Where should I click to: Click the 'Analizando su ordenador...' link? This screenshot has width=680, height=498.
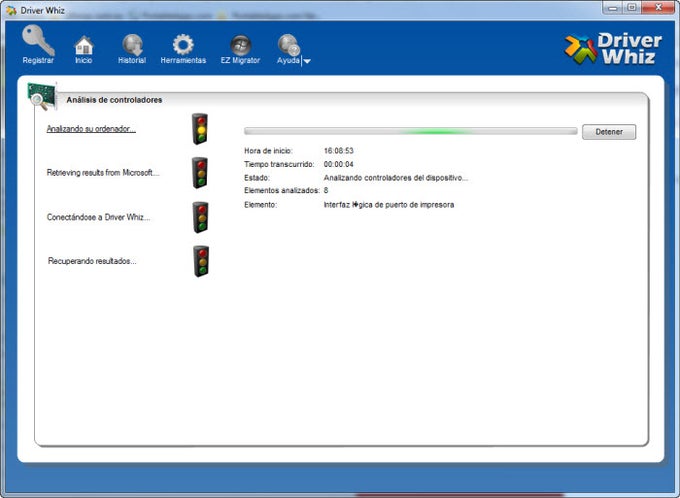[x=91, y=129]
